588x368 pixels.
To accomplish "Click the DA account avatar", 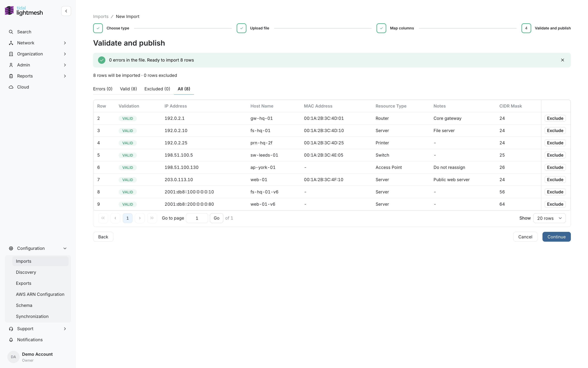I will coord(13,357).
